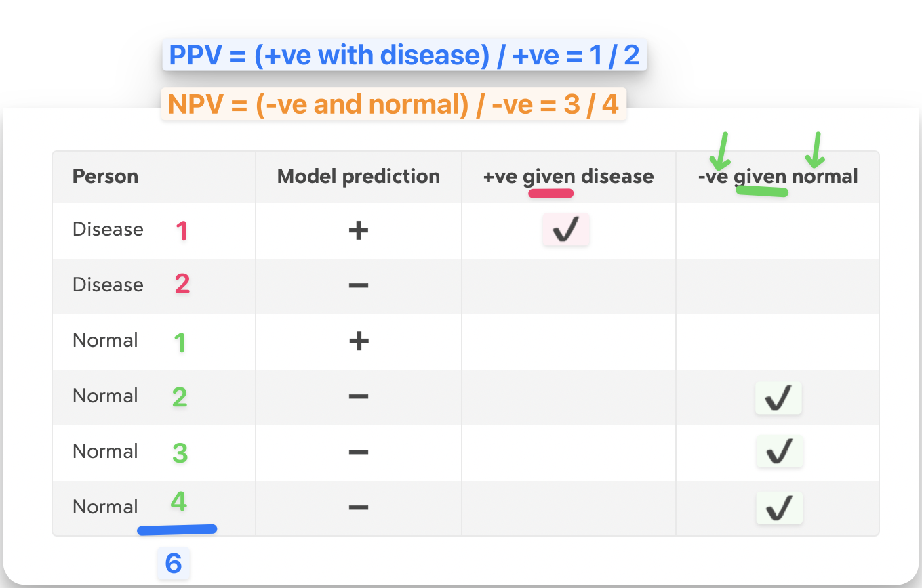
Task: Click the '+ve given disease' column header
Action: pos(568,177)
